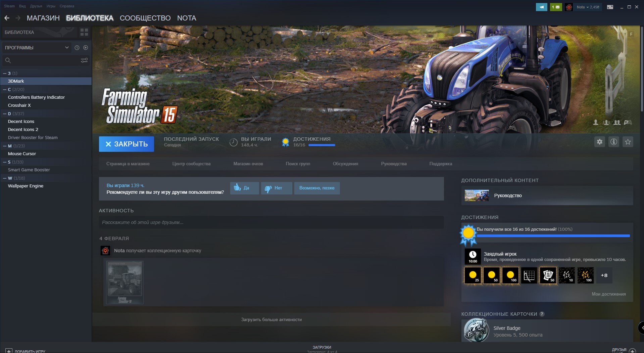The image size is (644, 353).
Task: Click the thumbs-down Нет button
Action: (x=277, y=188)
